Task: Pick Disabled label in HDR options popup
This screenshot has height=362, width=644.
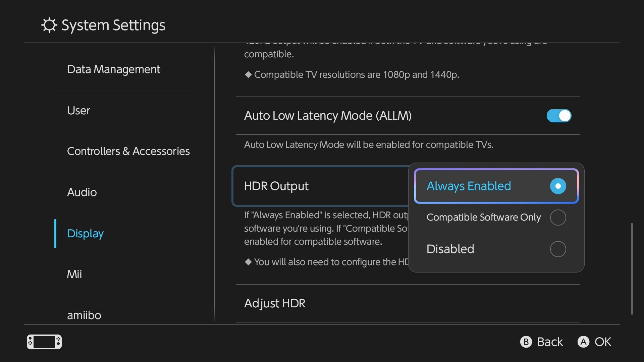Action: 450,249
